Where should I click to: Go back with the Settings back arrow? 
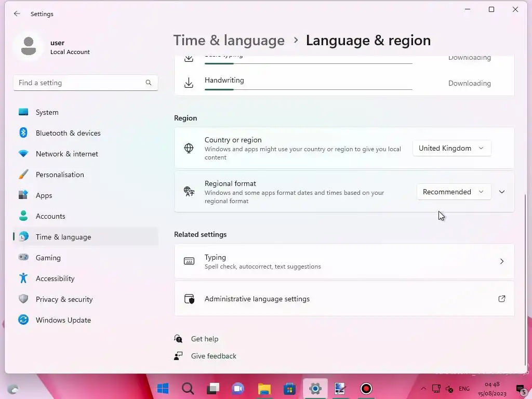[x=17, y=14]
